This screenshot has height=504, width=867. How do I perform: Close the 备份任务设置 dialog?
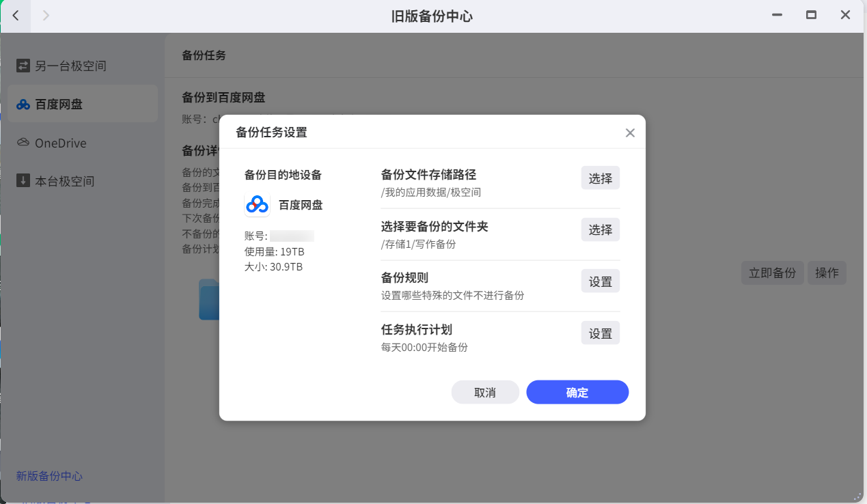(x=630, y=132)
